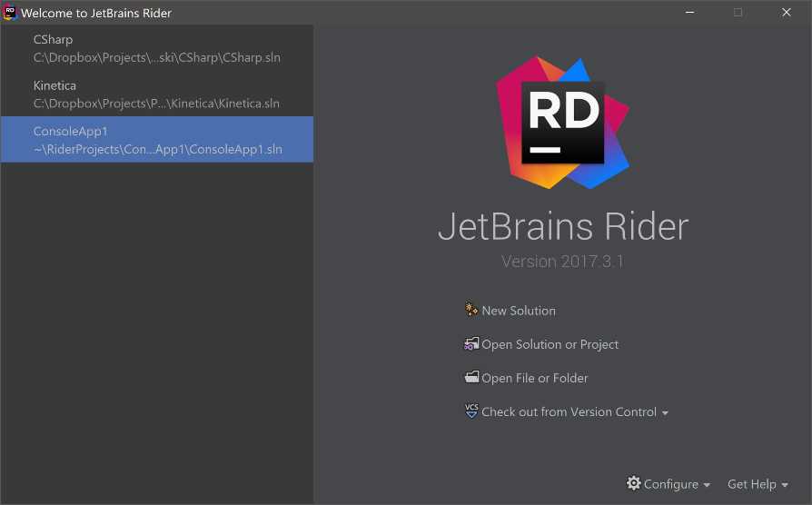The image size is (812, 505).
Task: Select the ConsoleApp1 recent solution
Action: point(157,139)
